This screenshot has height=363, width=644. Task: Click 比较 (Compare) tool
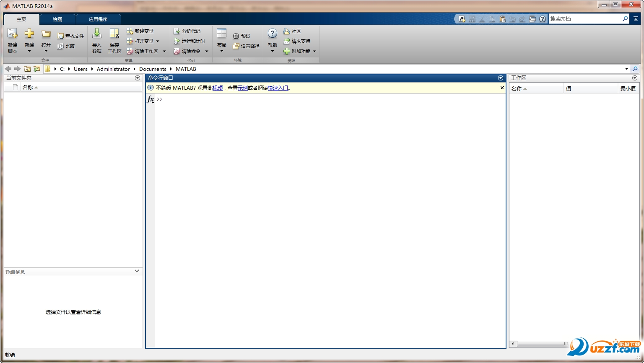(x=66, y=46)
